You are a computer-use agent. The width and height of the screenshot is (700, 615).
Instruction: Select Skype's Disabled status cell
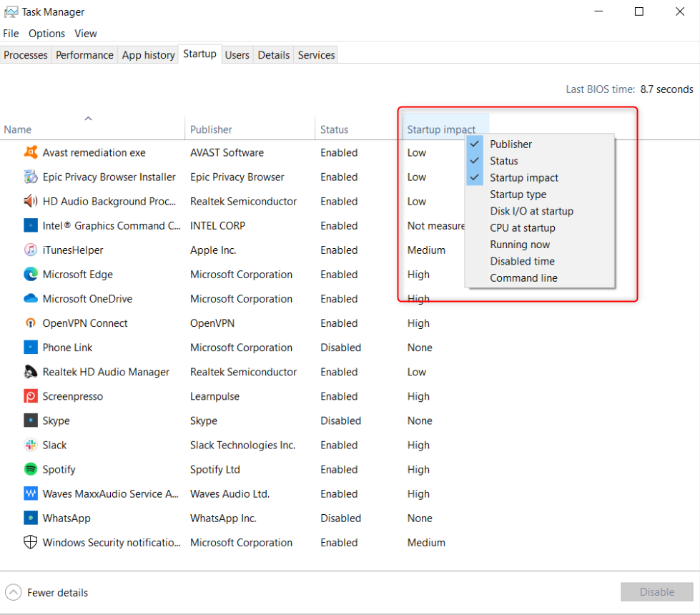(x=340, y=420)
